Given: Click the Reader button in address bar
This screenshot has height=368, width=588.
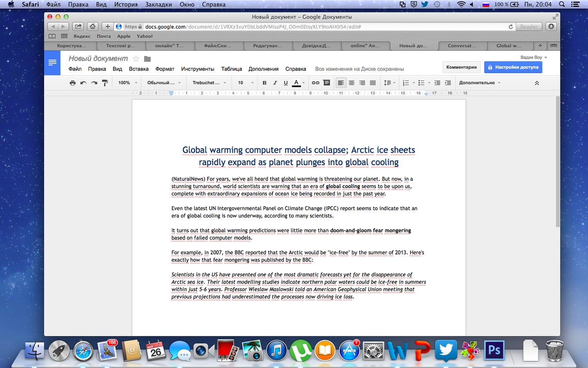Looking at the screenshot, I should (x=529, y=27).
